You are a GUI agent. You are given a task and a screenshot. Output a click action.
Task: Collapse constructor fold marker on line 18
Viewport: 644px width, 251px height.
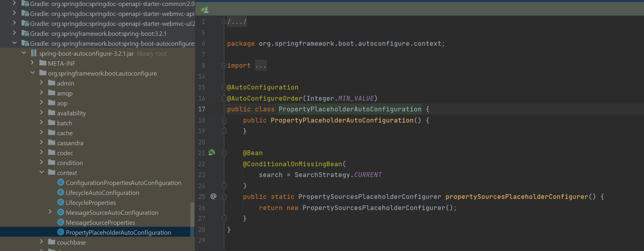(x=224, y=120)
